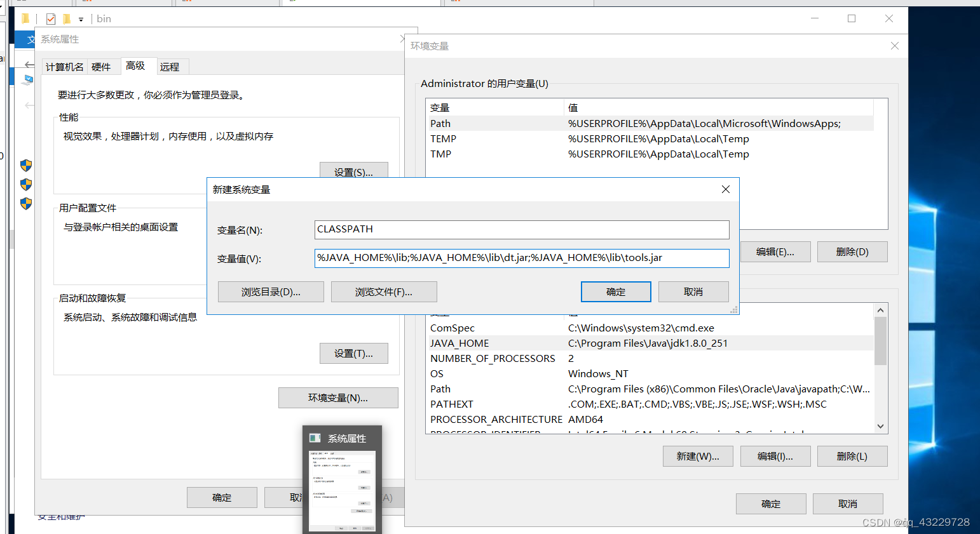Viewport: 980px width, 534px height.
Task: Switch to the 计算机名 tab
Action: pos(64,66)
